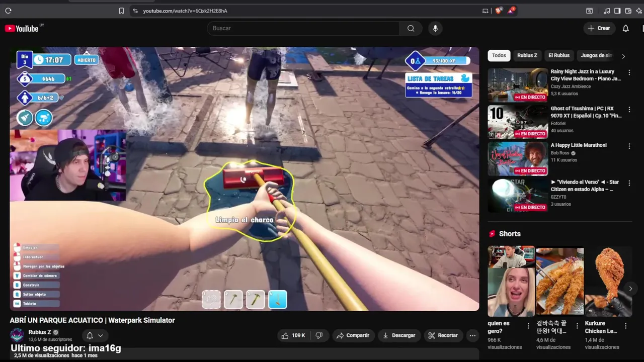Open the Brave Rewards triangle icon
The height and width of the screenshot is (362, 644).
(512, 10)
